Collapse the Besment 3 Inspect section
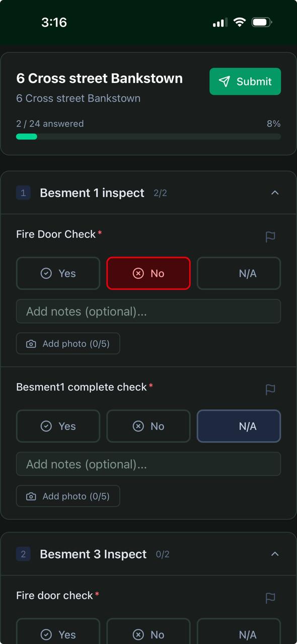 (275, 554)
